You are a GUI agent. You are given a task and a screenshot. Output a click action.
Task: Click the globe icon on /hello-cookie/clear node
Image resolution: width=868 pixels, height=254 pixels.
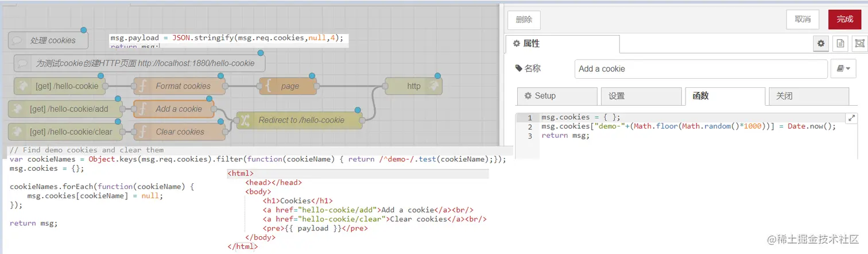pyautogui.click(x=17, y=132)
